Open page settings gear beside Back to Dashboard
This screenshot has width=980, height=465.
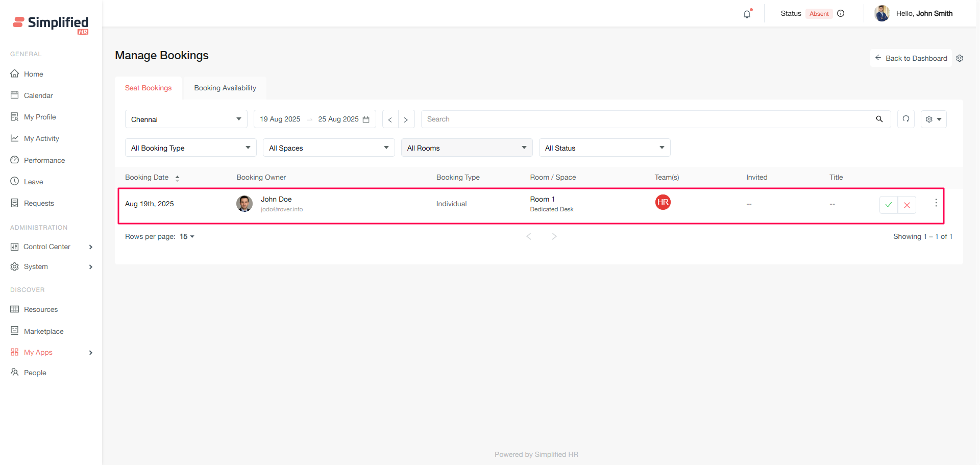point(960,58)
